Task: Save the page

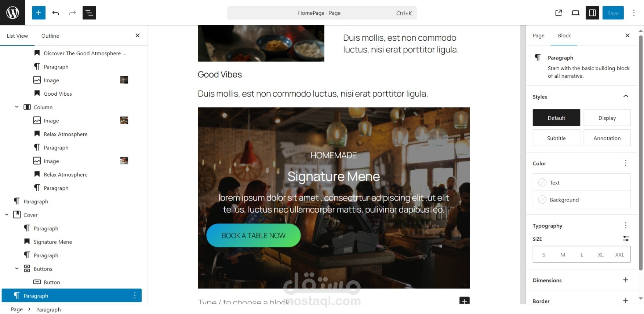Action: 613,13
